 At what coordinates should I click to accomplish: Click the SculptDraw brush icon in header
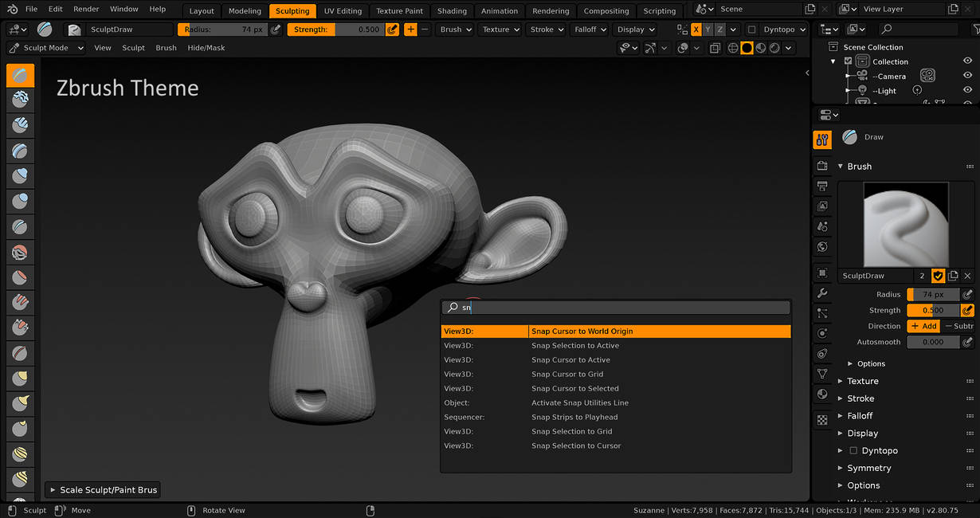(x=74, y=29)
